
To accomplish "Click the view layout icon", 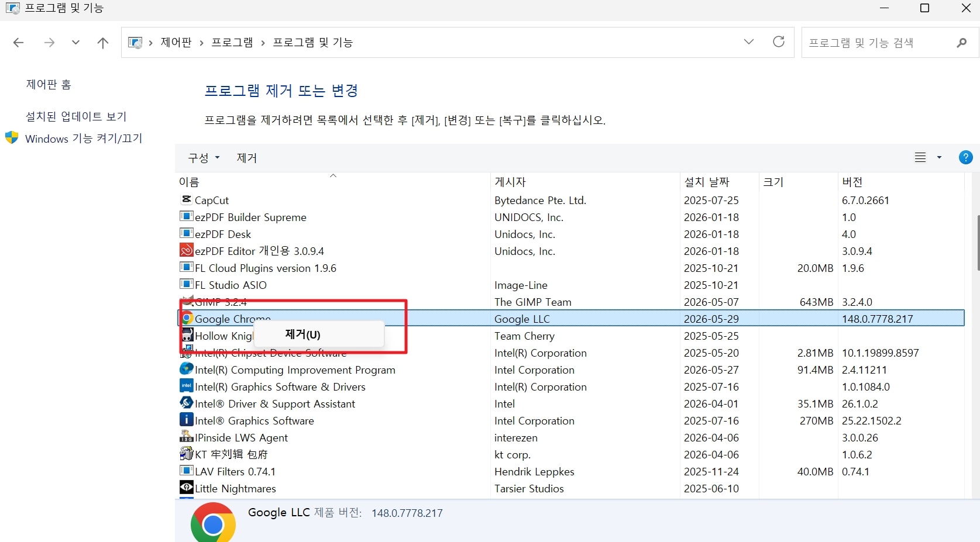I will click(x=920, y=157).
